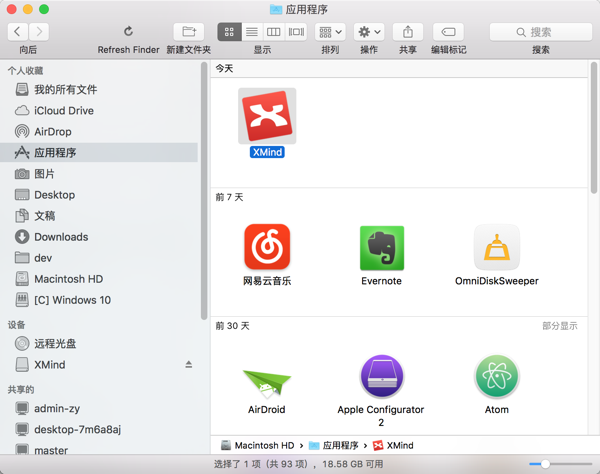Click Macintosh HD in the path bar
Viewport: 600px width, 474px height.
[x=258, y=445]
